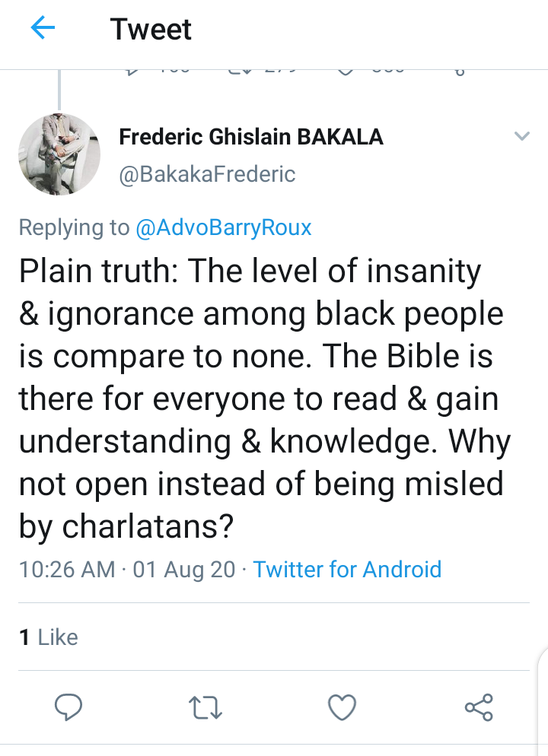Tap the Tweet header title
The image size is (548, 756).
click(x=151, y=29)
